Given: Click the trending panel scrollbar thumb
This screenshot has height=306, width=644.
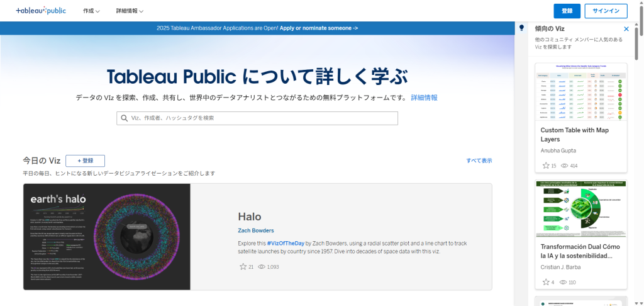Looking at the screenshot, I should coord(636,43).
